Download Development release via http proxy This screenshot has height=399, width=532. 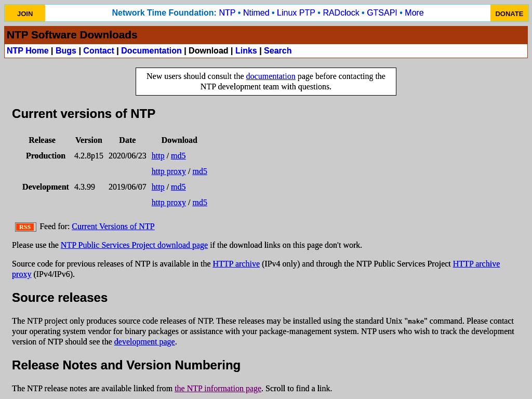169,203
